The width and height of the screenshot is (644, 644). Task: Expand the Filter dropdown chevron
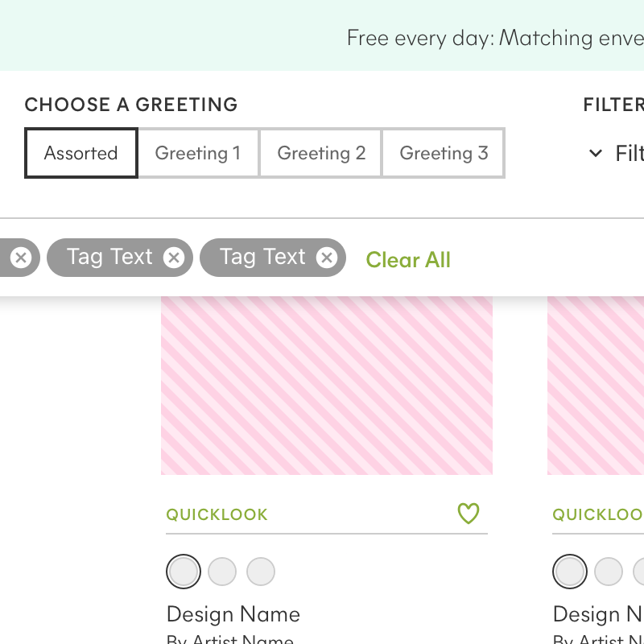coord(595,153)
